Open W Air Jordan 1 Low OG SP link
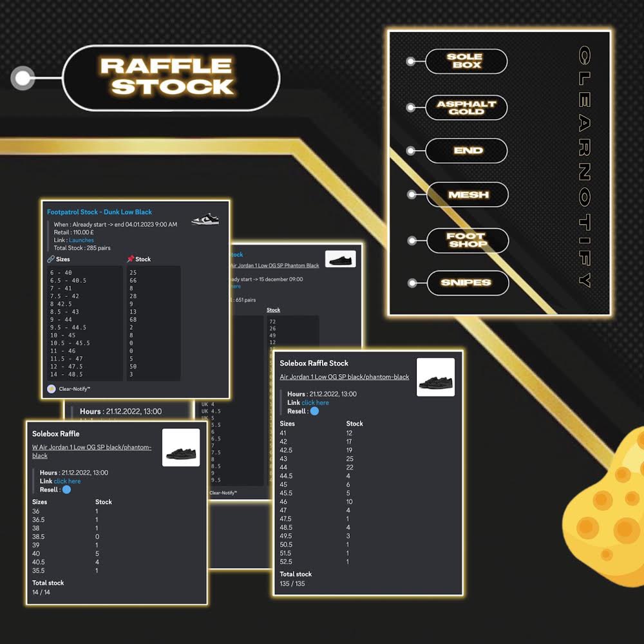The height and width of the screenshot is (644, 644). click(x=91, y=451)
